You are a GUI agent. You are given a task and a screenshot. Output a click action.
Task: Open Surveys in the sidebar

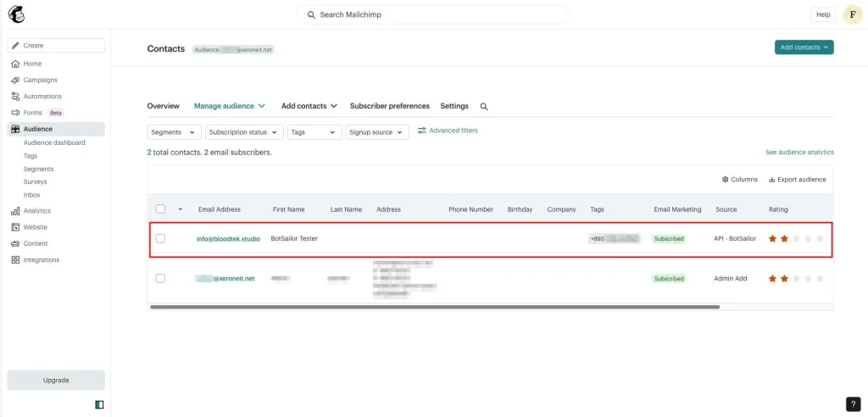tap(35, 181)
